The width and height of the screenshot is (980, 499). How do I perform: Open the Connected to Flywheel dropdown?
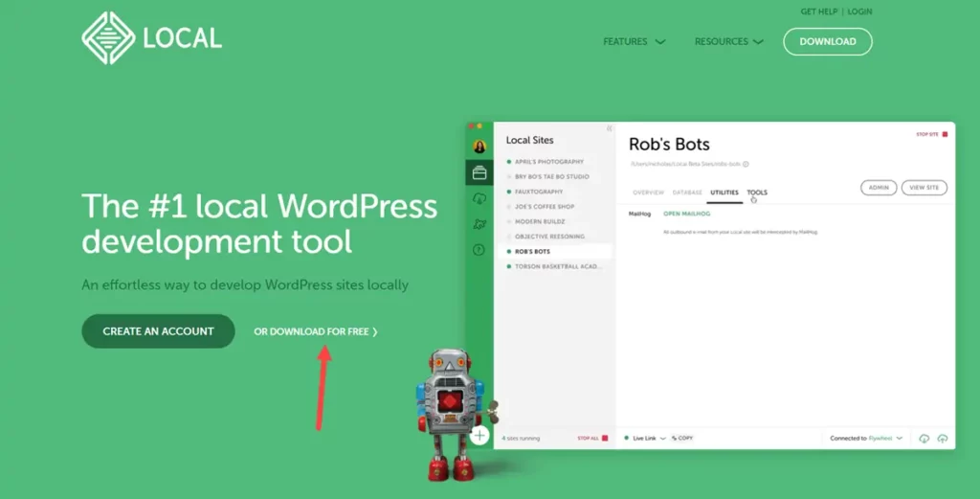click(x=867, y=438)
